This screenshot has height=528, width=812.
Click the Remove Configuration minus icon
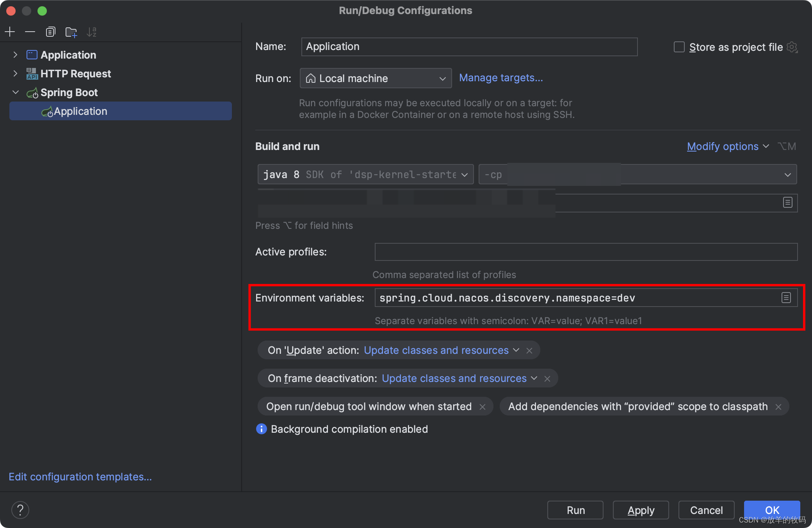coord(30,32)
